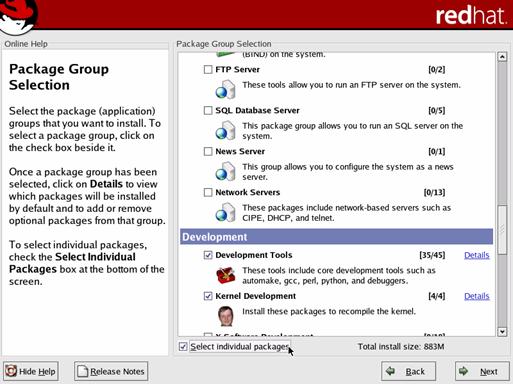The height and width of the screenshot is (384, 513).
Task: Go Back to the previous step
Action: 408,371
